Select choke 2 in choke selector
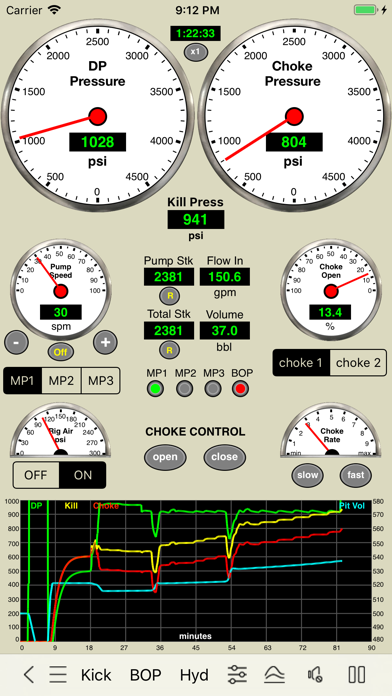The image size is (392, 696). point(358,363)
